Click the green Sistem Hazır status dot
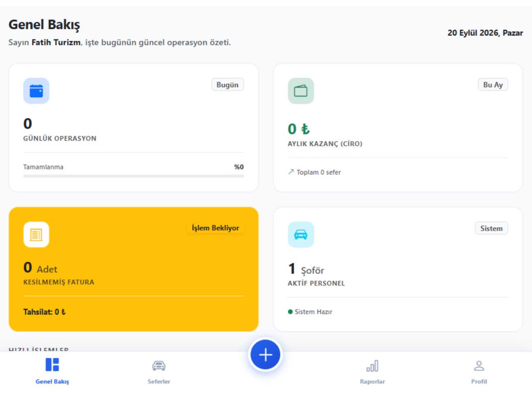This screenshot has width=532, height=399. click(x=290, y=312)
